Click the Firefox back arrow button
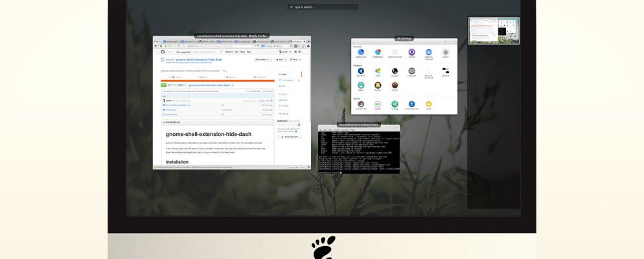Viewport: 644px width, 259px height. 155,46
